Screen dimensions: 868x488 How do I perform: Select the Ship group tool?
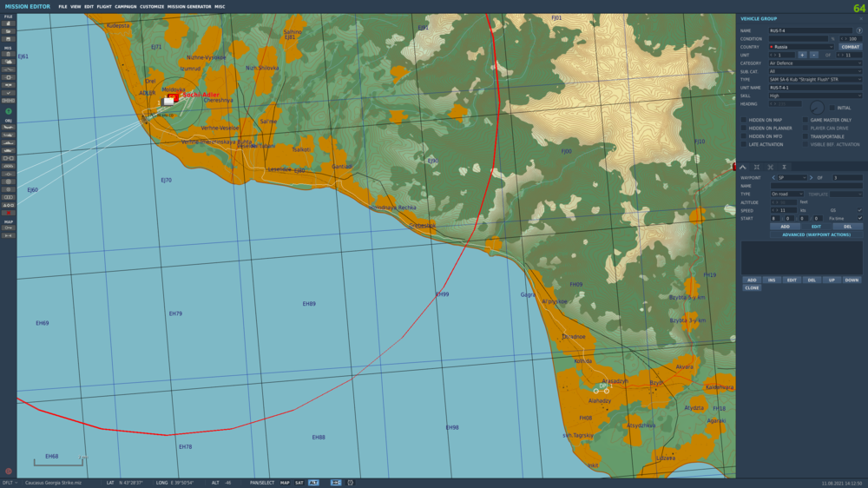[x=9, y=142]
